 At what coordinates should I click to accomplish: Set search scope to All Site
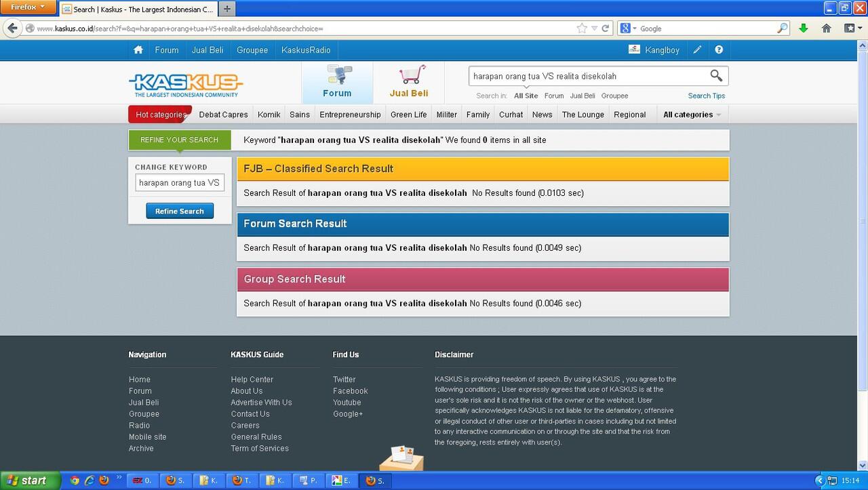pos(526,96)
